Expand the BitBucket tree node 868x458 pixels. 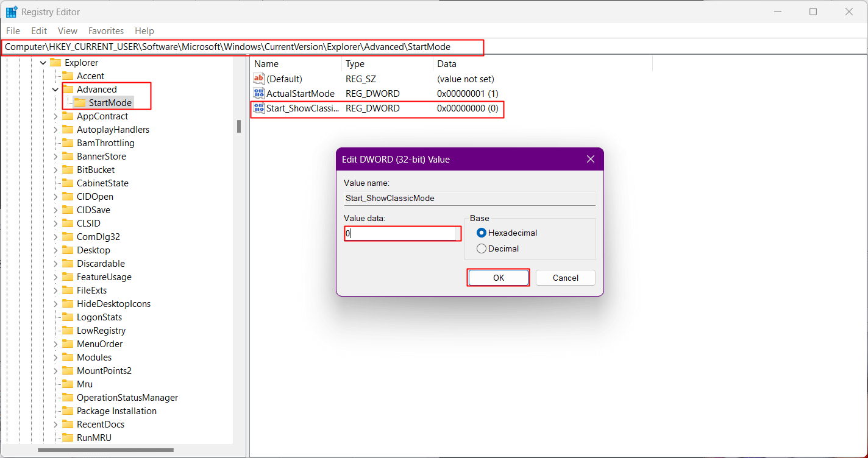point(55,170)
